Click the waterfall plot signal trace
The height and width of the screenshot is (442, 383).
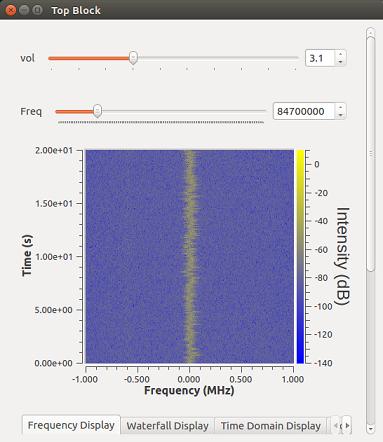[190, 257]
